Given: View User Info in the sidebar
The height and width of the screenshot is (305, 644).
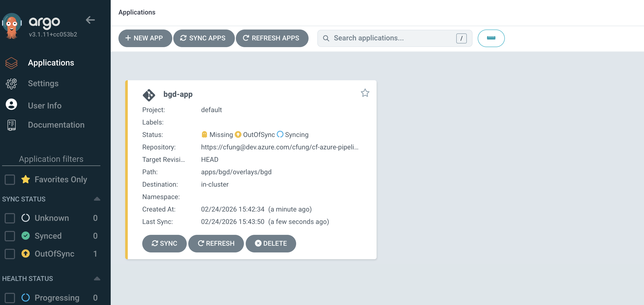Looking at the screenshot, I should [x=44, y=105].
